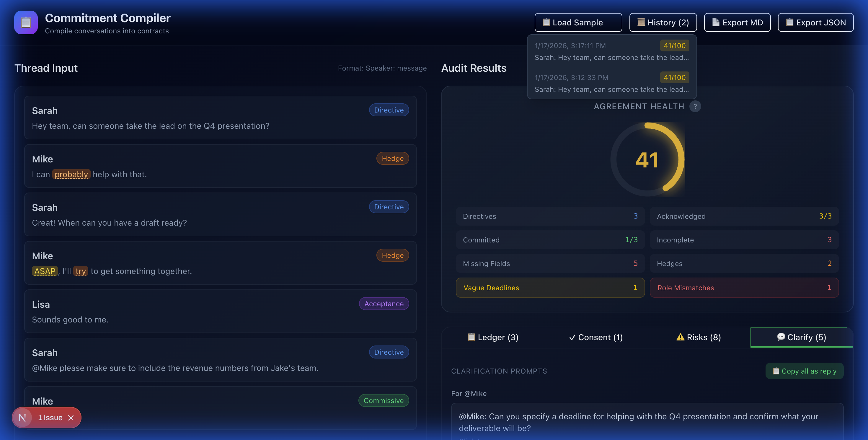
Task: Open the Risks (8) tab
Action: click(x=698, y=337)
